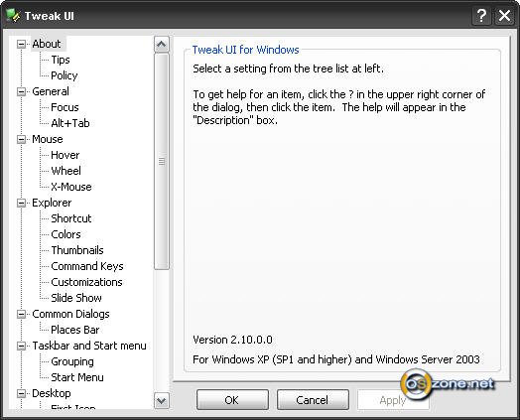Open the Thumbnails setting

click(77, 250)
